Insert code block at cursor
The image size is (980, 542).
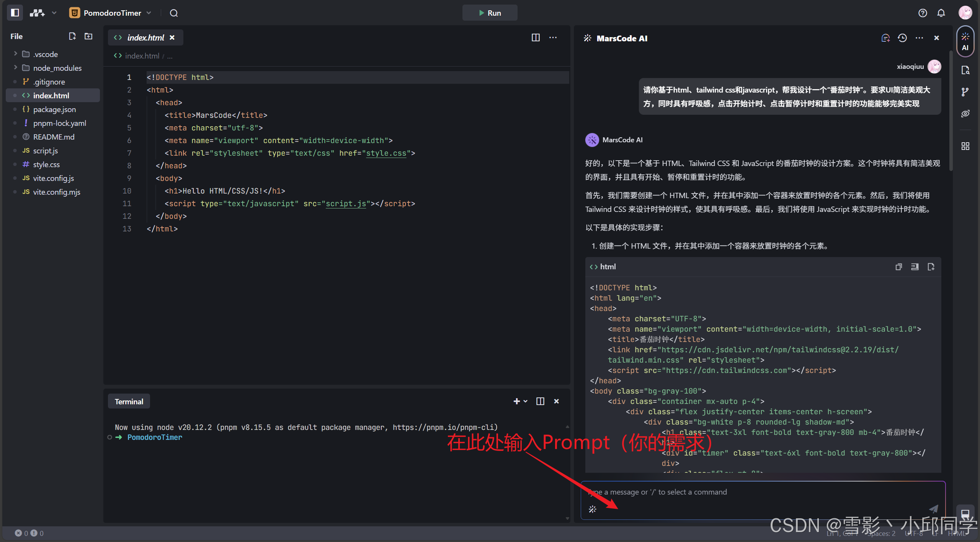(915, 267)
